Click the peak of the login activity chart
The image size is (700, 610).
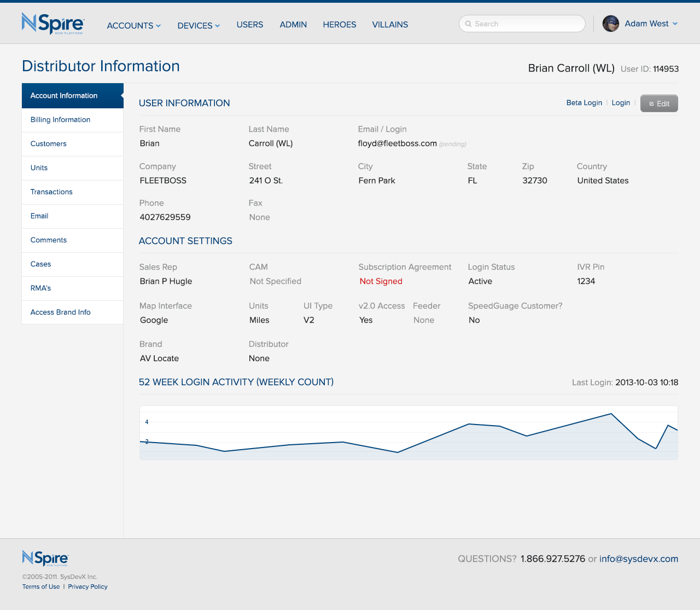click(611, 414)
